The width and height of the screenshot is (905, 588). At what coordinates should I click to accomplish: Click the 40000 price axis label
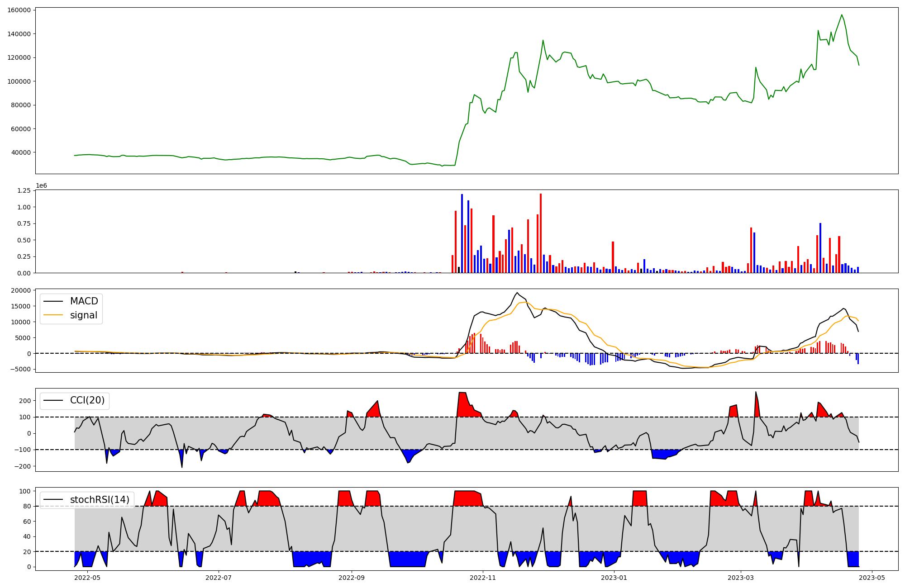coord(21,152)
